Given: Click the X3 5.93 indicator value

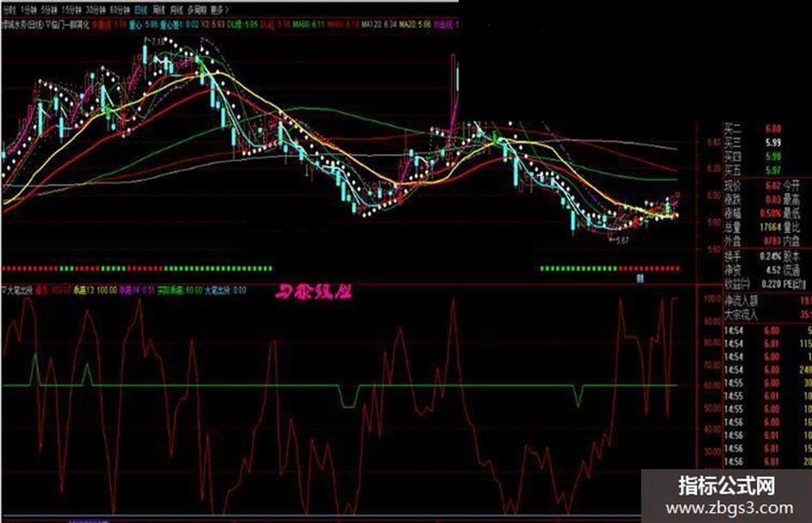Looking at the screenshot, I should pyautogui.click(x=212, y=24).
